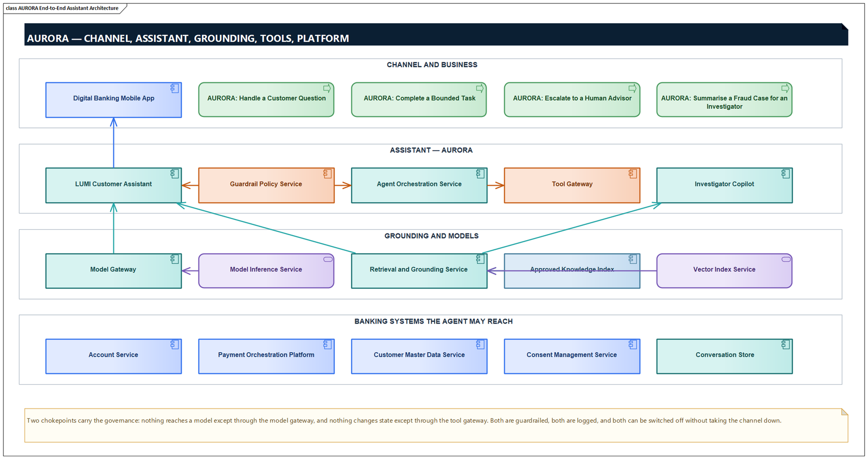868x459 pixels.
Task: Click component icon on Investigator Copilot
Action: tap(786, 174)
